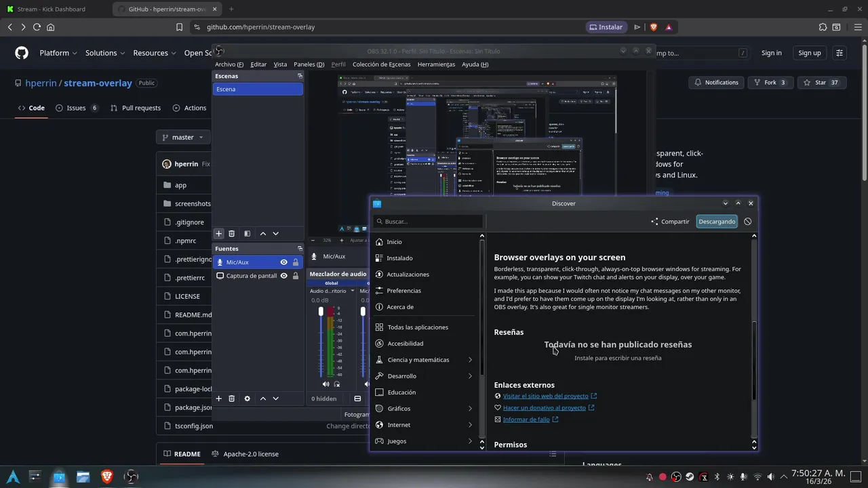Screen dimensions: 868x488
Task: Open Inicio in Discover sidebar
Action: pyautogui.click(x=425, y=242)
